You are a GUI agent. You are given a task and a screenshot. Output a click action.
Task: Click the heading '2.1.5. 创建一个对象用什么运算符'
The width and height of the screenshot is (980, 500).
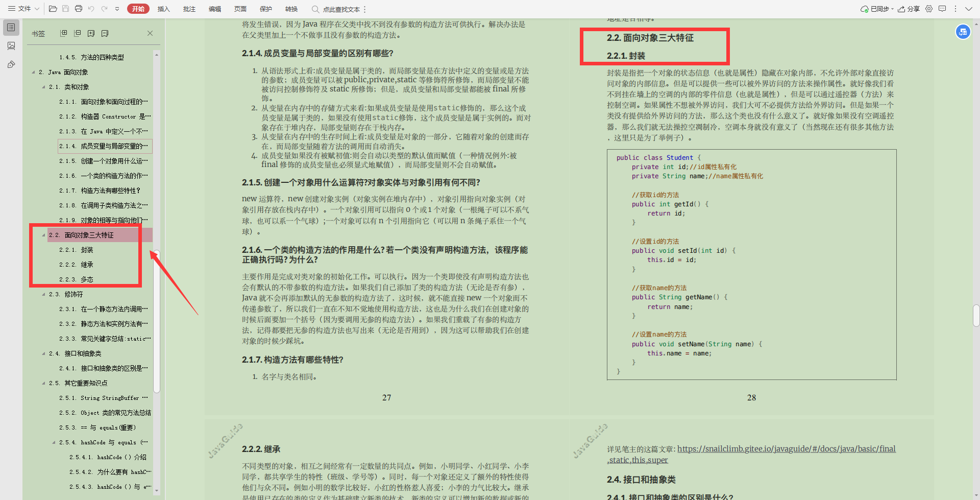tap(361, 182)
